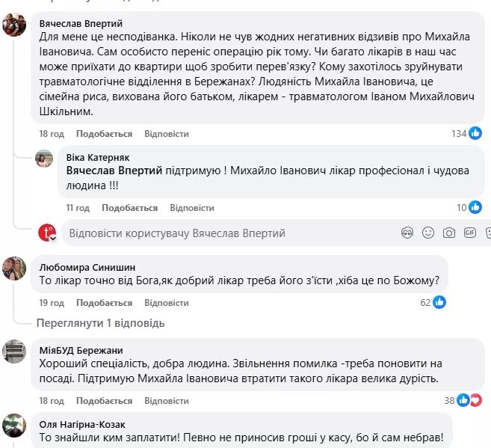Show reactions on Любомира Синишин's comment
Viewport: 491px width, 448px height.
tap(433, 303)
